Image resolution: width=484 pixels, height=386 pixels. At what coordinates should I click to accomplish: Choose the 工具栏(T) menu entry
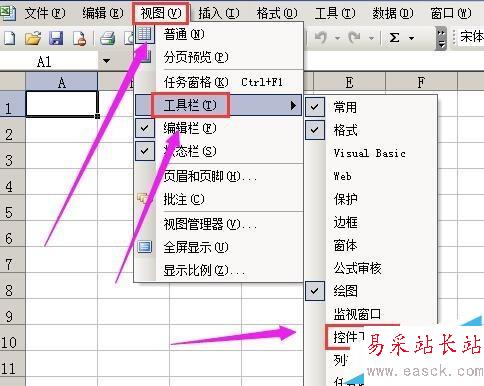coord(219,106)
